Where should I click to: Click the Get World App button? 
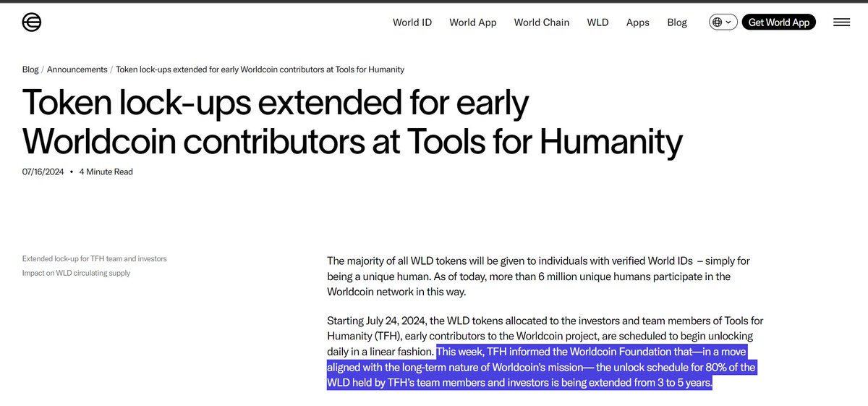tap(779, 22)
